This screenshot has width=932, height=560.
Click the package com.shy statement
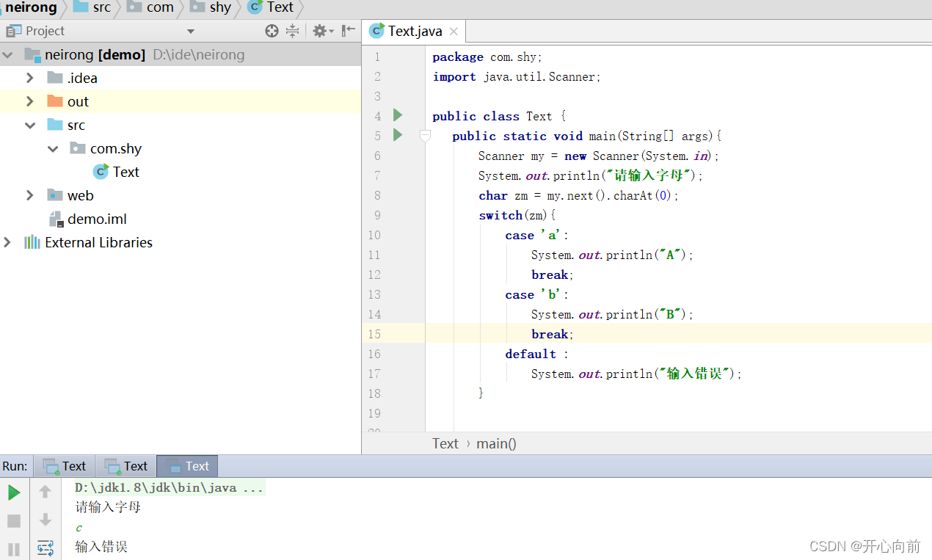(487, 57)
